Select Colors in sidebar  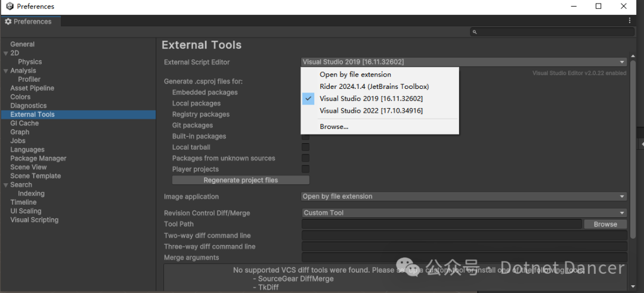pyautogui.click(x=20, y=97)
